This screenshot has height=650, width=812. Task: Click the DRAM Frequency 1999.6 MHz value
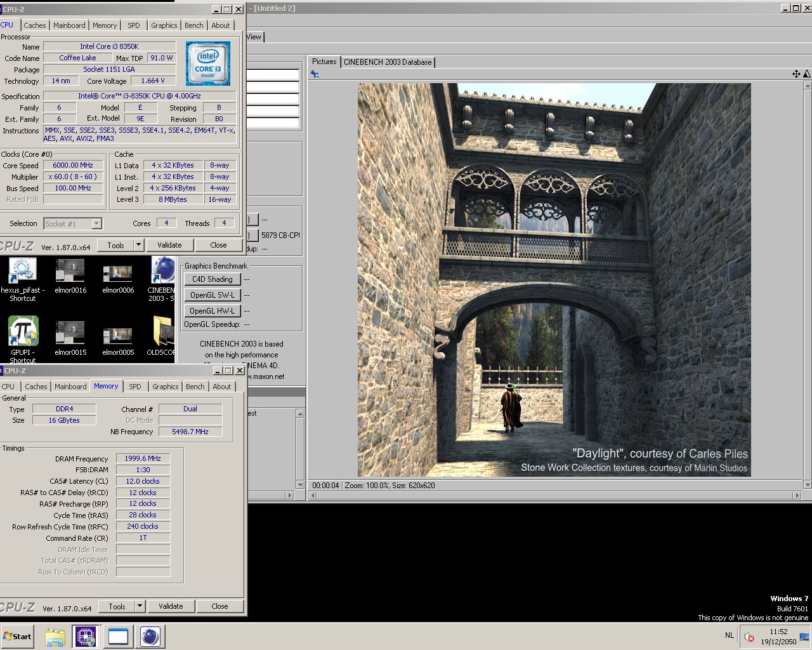(x=143, y=458)
